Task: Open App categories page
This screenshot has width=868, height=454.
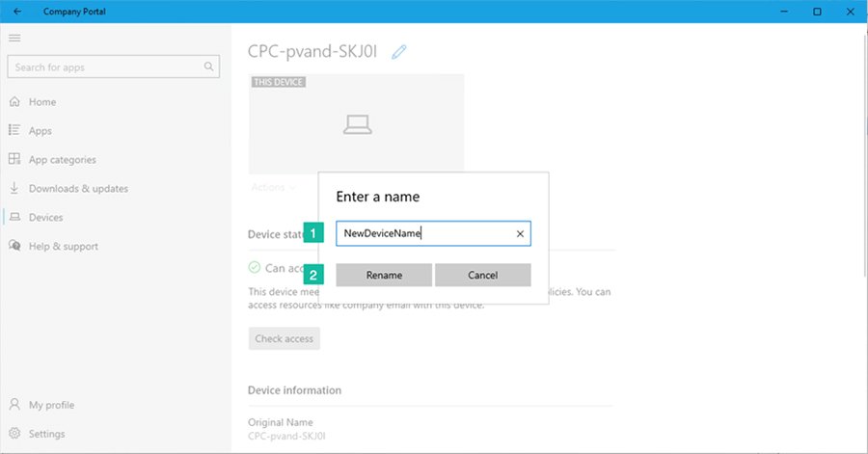Action: [x=62, y=160]
